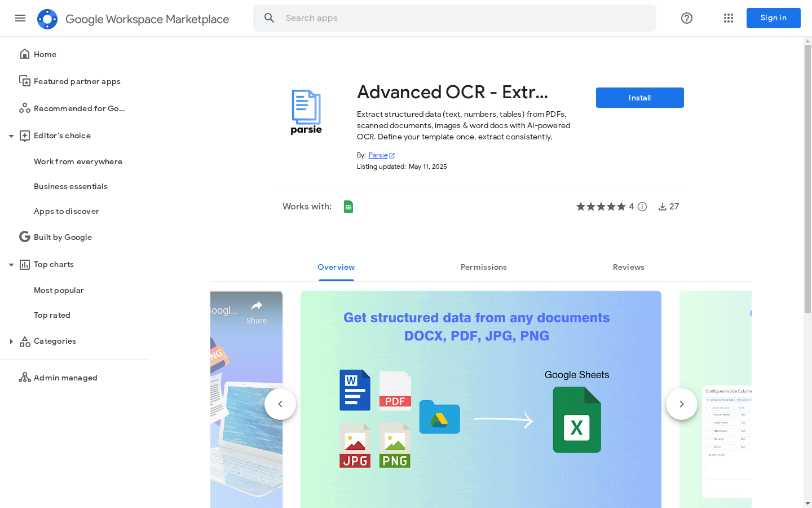Click the Admin managed icon
This screenshot has height=508, width=812.
point(25,378)
